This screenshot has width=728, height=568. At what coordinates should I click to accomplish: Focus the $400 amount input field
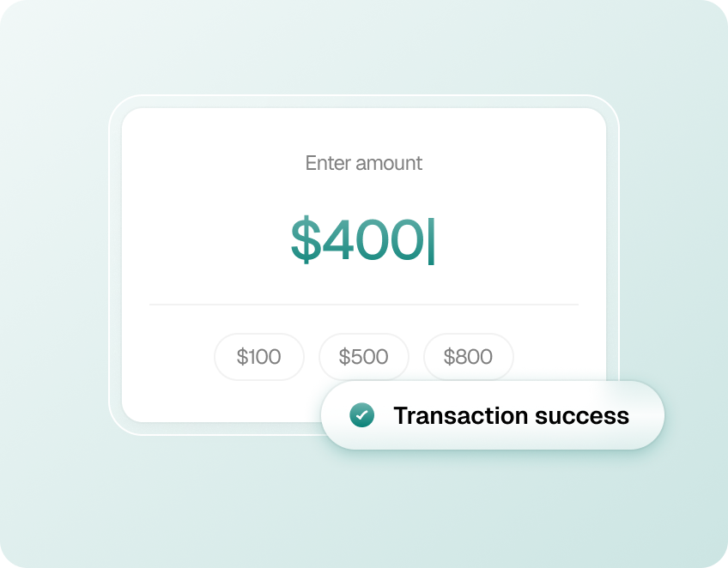362,240
